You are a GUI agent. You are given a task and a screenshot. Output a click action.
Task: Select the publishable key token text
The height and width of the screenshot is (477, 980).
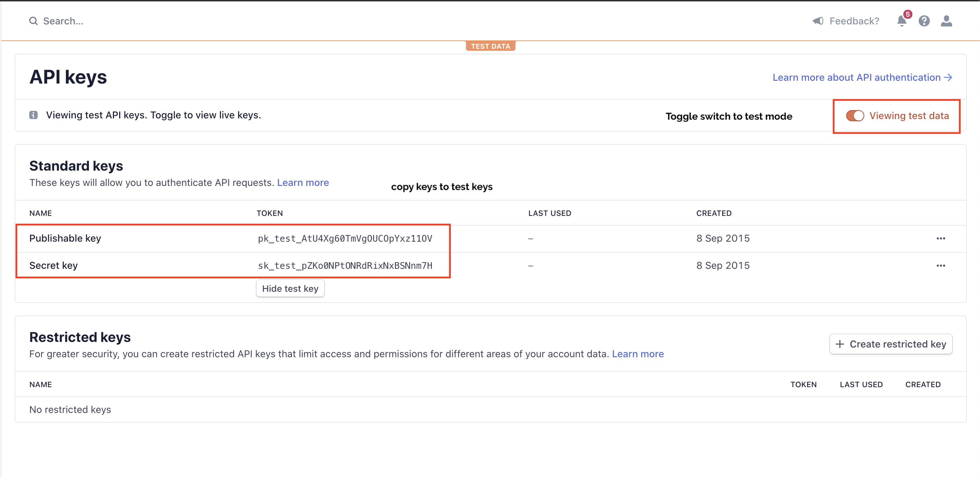345,238
